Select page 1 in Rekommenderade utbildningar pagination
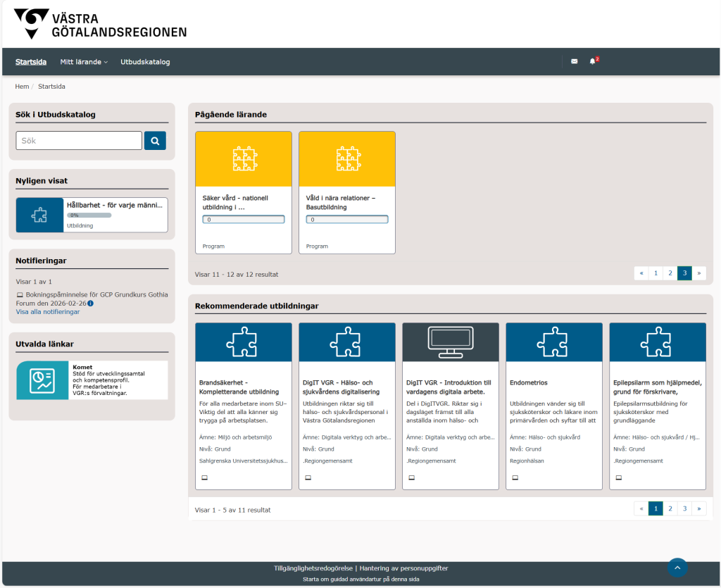 point(656,508)
